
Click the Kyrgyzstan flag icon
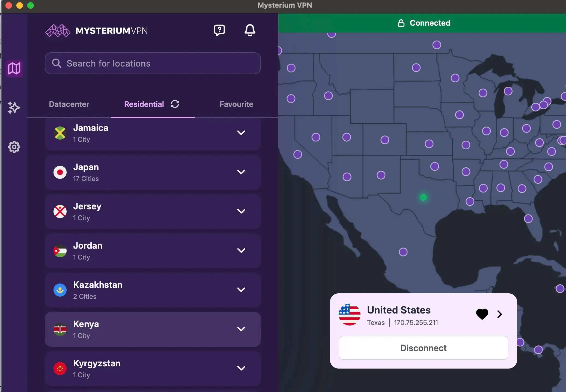[60, 369]
